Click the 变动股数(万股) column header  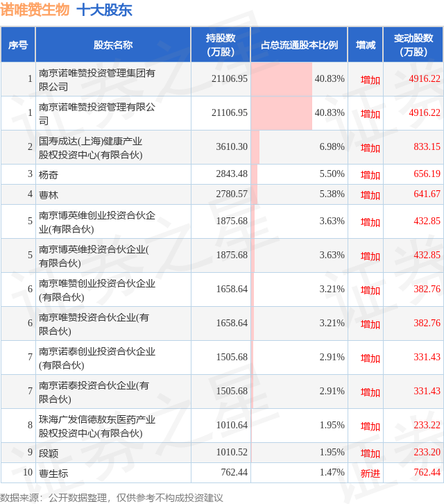pyautogui.click(x=413, y=44)
